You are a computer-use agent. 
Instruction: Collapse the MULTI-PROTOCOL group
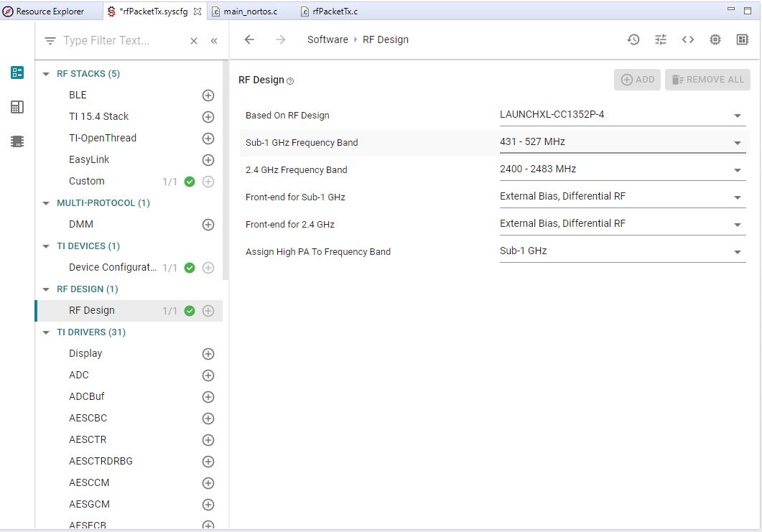pos(46,203)
